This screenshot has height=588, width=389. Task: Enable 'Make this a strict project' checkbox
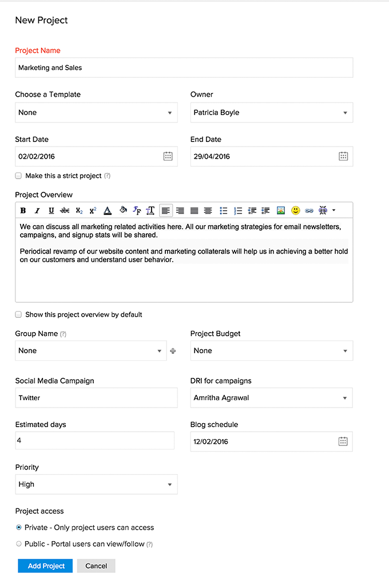(19, 176)
